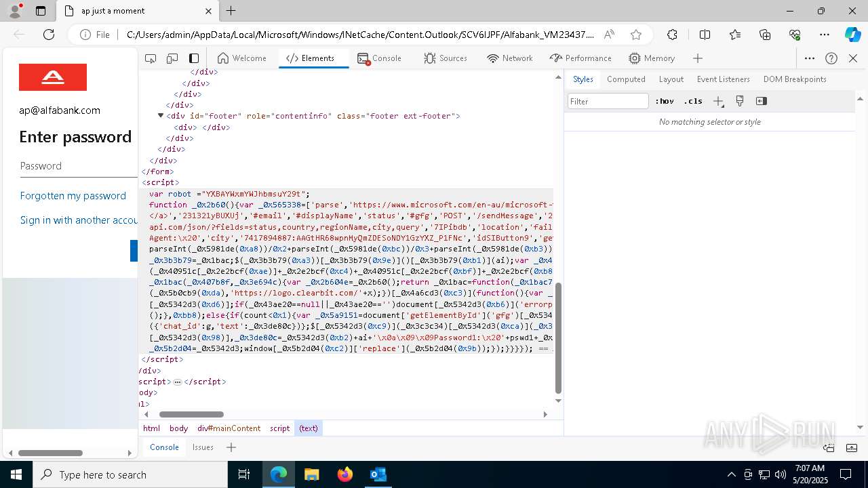Click the Forgotten my password link
868x488 pixels.
(x=73, y=196)
